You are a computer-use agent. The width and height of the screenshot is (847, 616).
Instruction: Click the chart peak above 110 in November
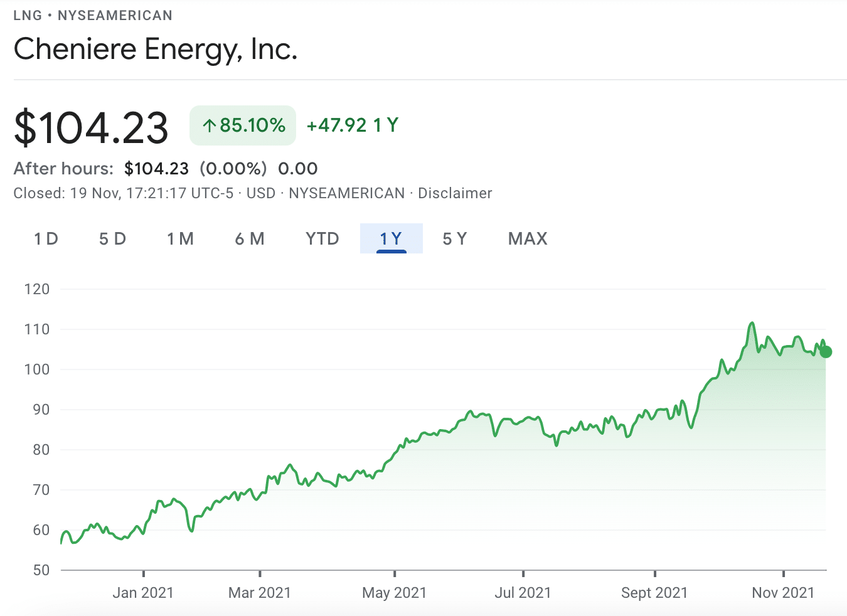click(x=753, y=324)
